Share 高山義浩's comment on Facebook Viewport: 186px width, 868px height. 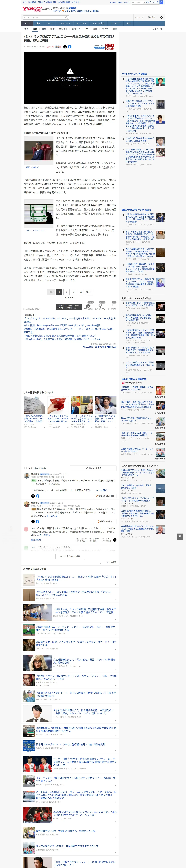38,496
